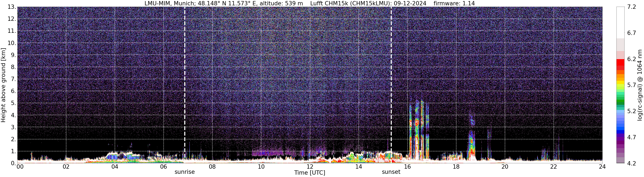644x177 pixels.
Task: Click the white top segment of the colorbar
Action: pyautogui.click(x=620, y=22)
